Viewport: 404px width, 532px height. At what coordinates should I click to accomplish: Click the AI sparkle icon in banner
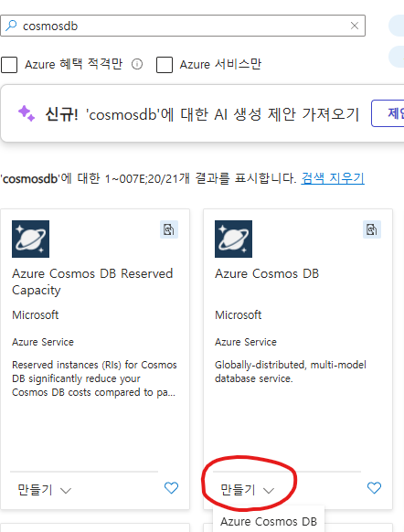(27, 113)
